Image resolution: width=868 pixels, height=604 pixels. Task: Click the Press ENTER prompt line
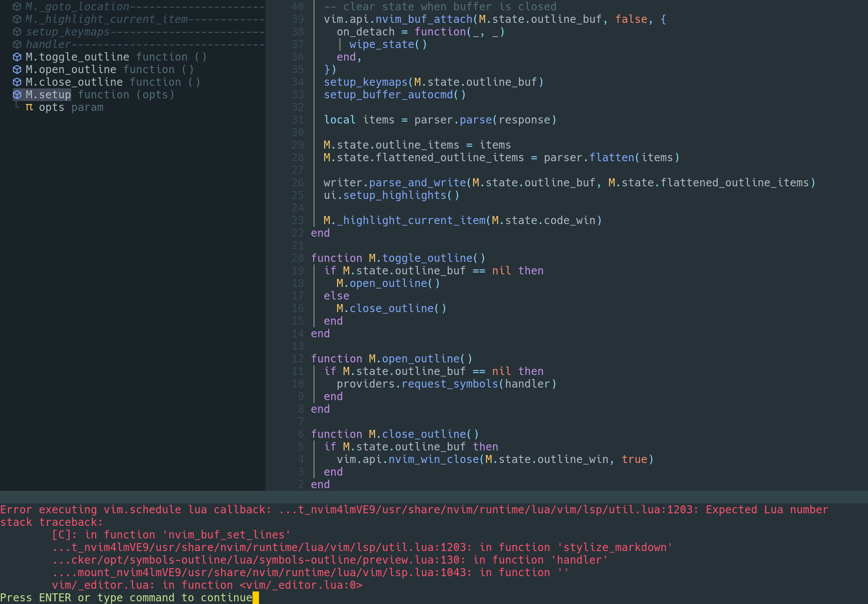point(126,598)
